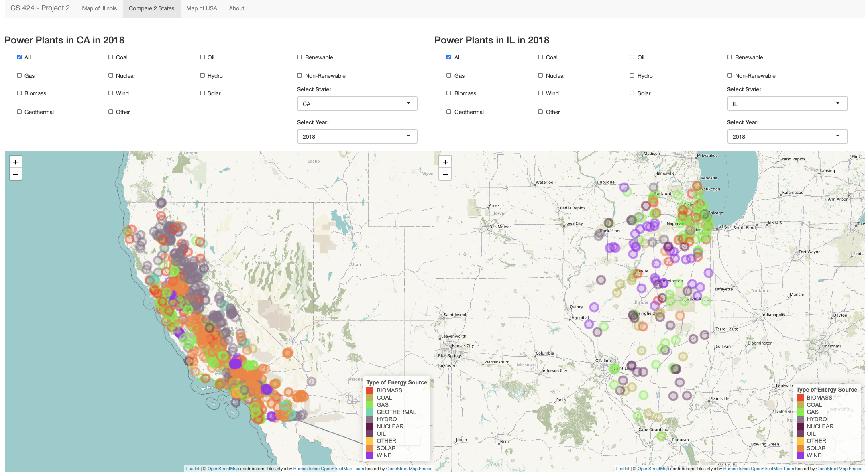
Task: Toggle the Wind checkbox for IL plants
Action: pyautogui.click(x=540, y=93)
